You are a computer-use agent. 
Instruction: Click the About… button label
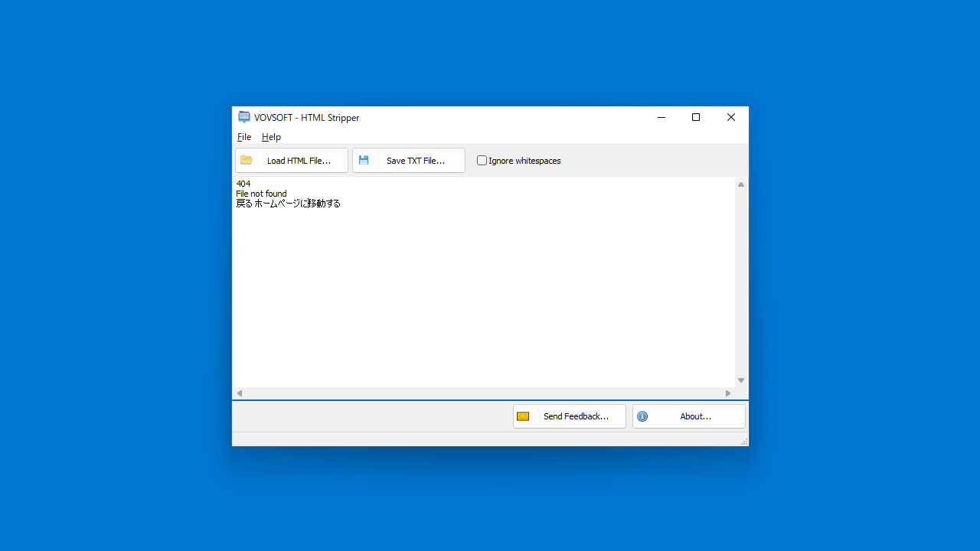pyautogui.click(x=695, y=416)
